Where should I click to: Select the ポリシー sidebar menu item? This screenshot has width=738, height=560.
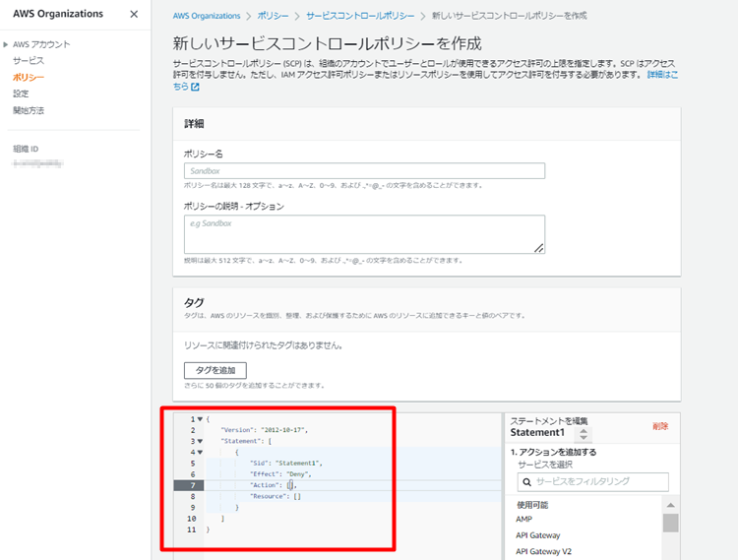[29, 77]
